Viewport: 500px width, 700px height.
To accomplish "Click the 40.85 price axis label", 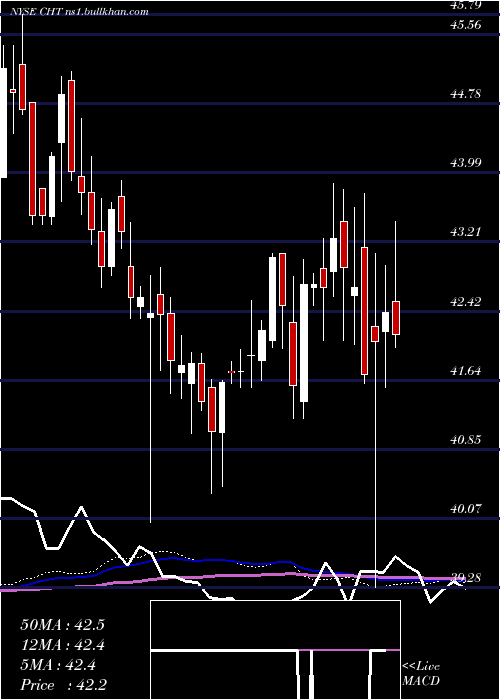I will [x=466, y=440].
